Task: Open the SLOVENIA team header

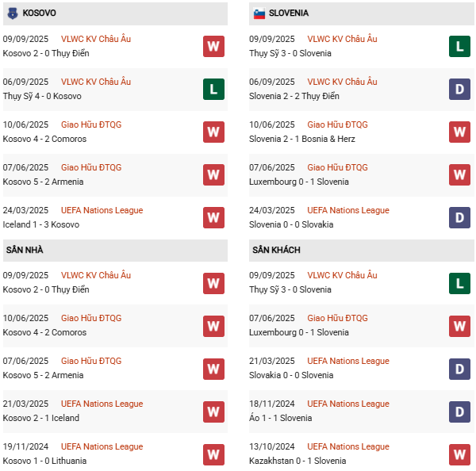Action: 289,13
